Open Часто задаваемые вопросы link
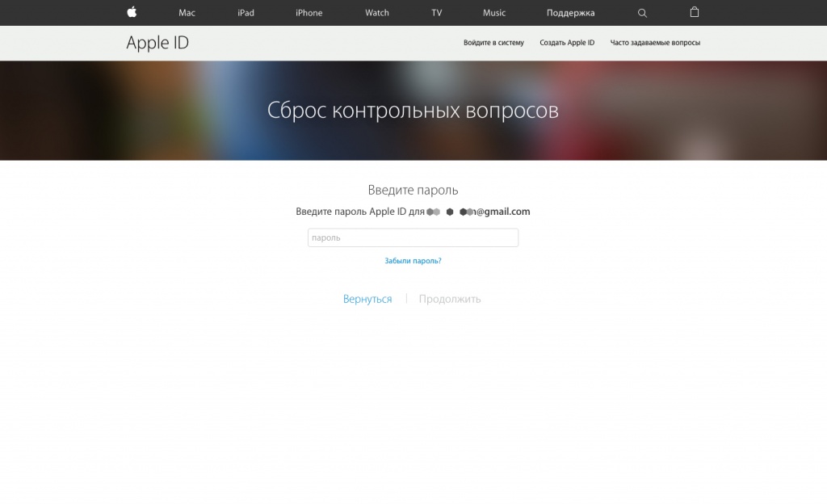 click(655, 43)
